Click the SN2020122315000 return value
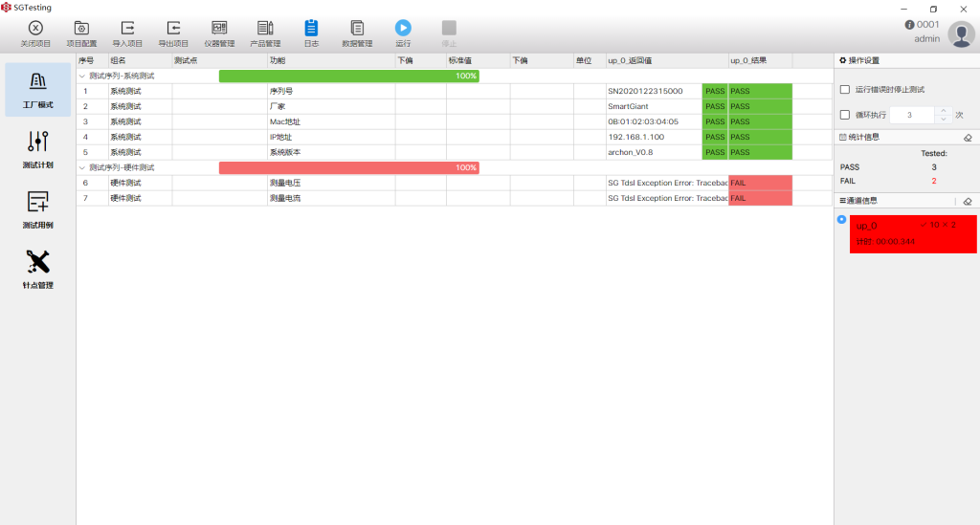This screenshot has width=980, height=525. (x=645, y=91)
